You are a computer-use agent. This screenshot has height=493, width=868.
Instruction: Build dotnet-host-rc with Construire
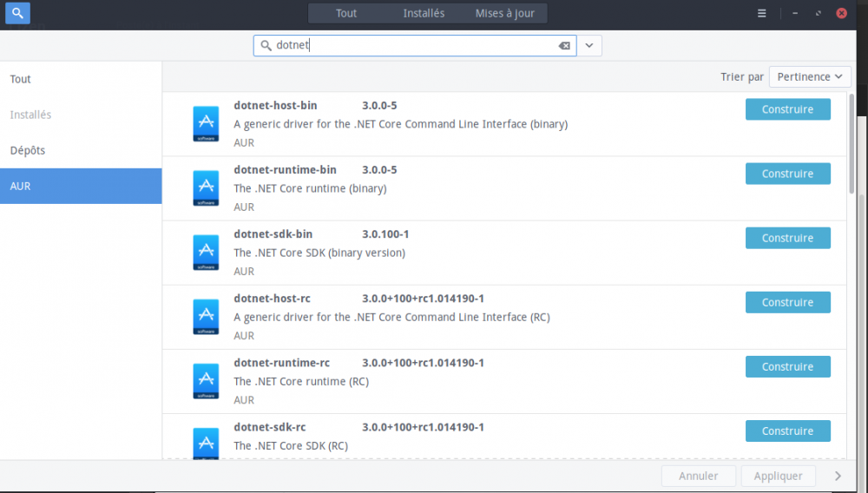tap(788, 302)
